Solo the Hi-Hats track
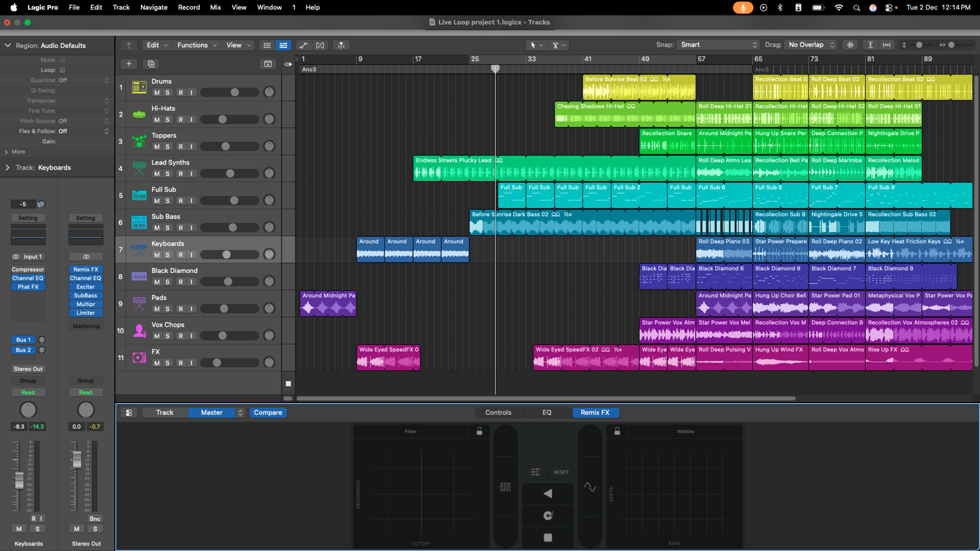The width and height of the screenshot is (980, 551). click(x=168, y=120)
